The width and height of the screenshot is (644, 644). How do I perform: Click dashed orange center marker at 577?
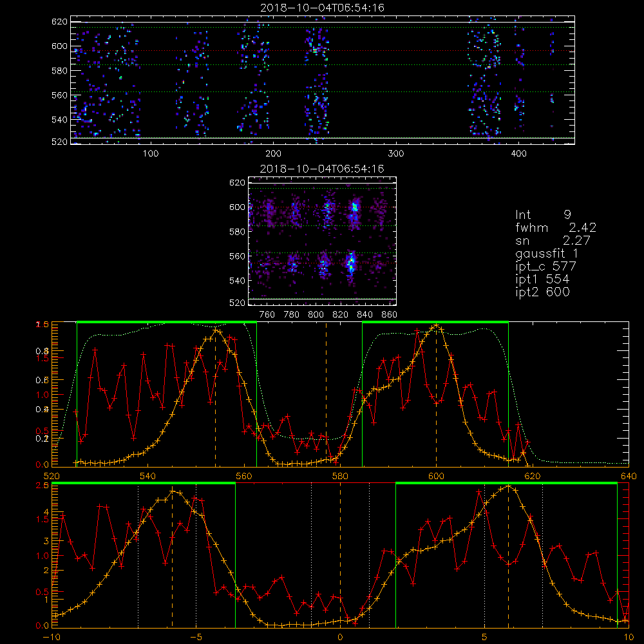click(326, 395)
